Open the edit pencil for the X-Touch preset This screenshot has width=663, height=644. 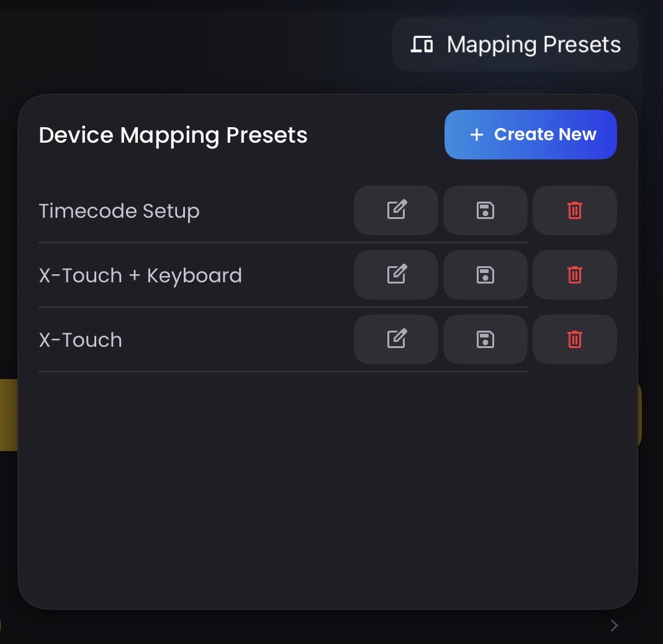click(395, 339)
